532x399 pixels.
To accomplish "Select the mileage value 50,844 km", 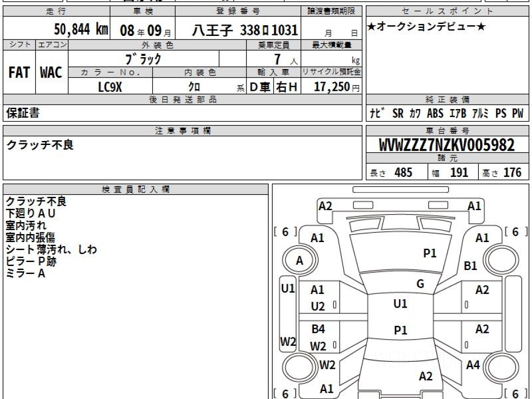I will click(x=81, y=30).
